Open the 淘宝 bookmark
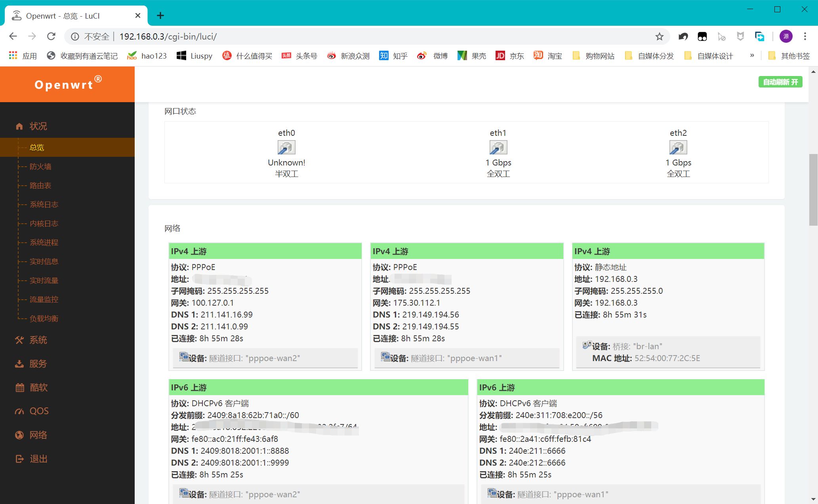Image resolution: width=818 pixels, height=504 pixels. 548,56
